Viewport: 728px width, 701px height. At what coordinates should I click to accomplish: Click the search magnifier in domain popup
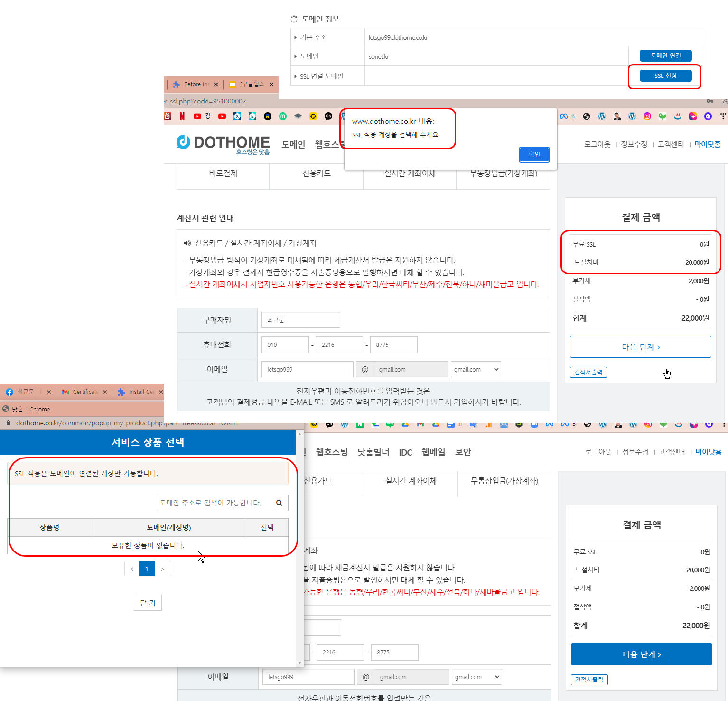279,503
